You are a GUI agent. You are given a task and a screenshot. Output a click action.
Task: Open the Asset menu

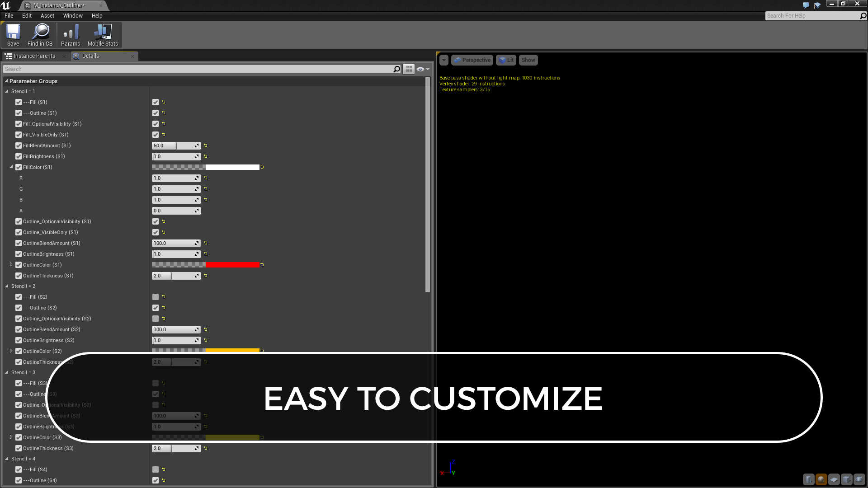(x=47, y=16)
